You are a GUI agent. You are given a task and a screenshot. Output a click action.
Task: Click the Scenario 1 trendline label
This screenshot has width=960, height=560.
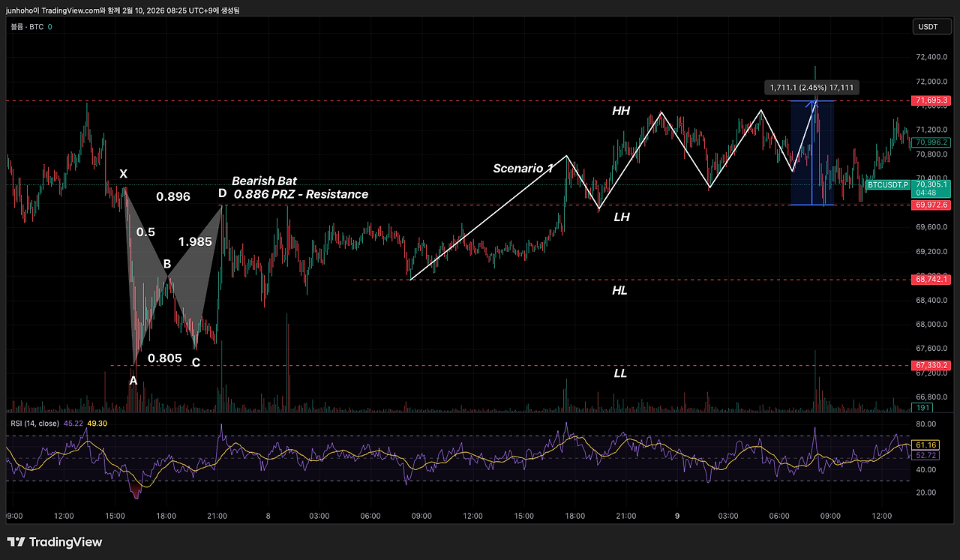coord(522,169)
